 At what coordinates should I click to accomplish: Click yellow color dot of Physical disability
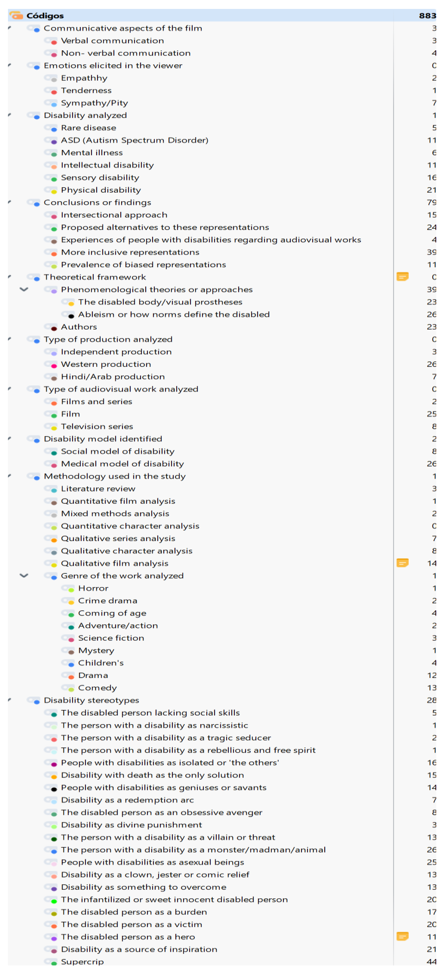click(54, 191)
